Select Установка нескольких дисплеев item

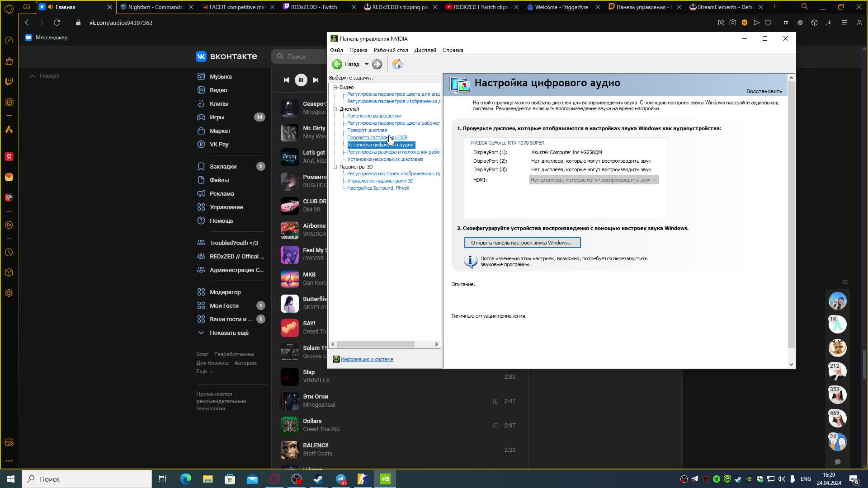tap(385, 159)
